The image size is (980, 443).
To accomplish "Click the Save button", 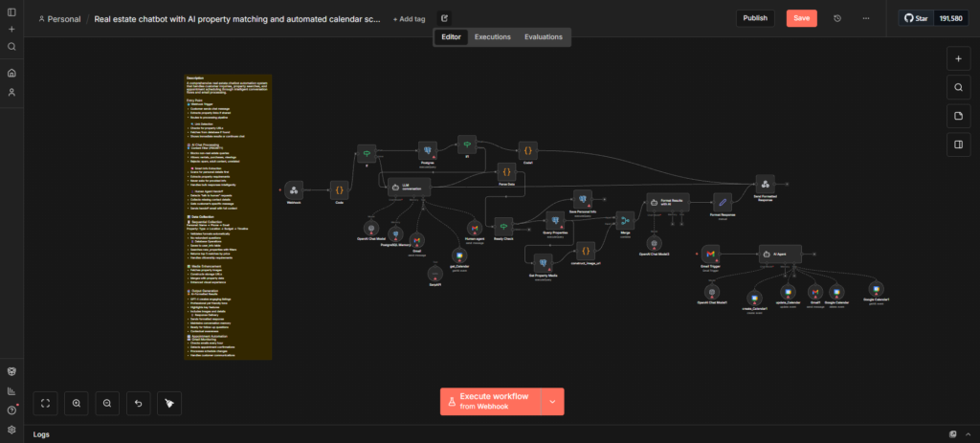I will pos(802,18).
